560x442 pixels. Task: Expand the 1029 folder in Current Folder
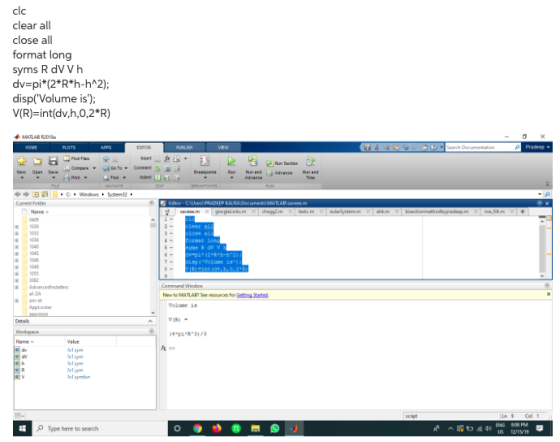coord(17,227)
